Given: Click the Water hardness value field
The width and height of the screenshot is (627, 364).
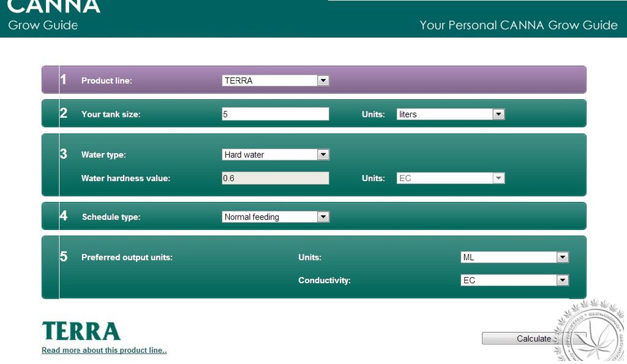Looking at the screenshot, I should tap(276, 178).
